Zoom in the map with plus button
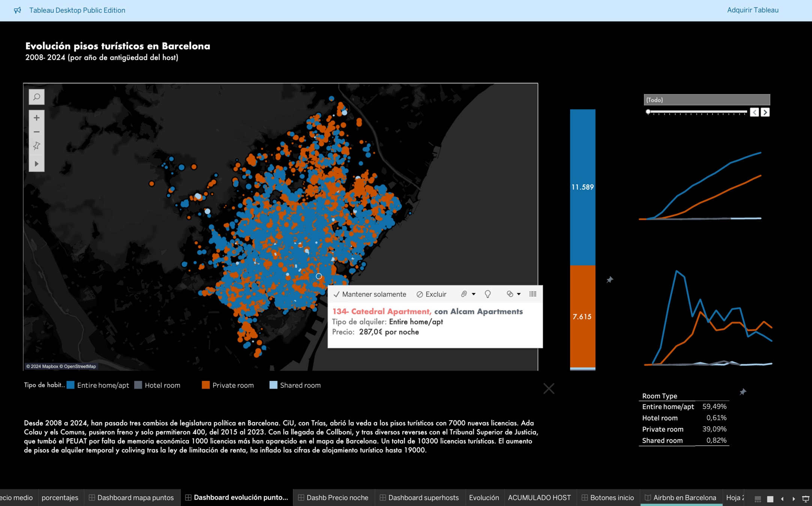Screen dimensions: 812x506 pyautogui.click(x=36, y=118)
